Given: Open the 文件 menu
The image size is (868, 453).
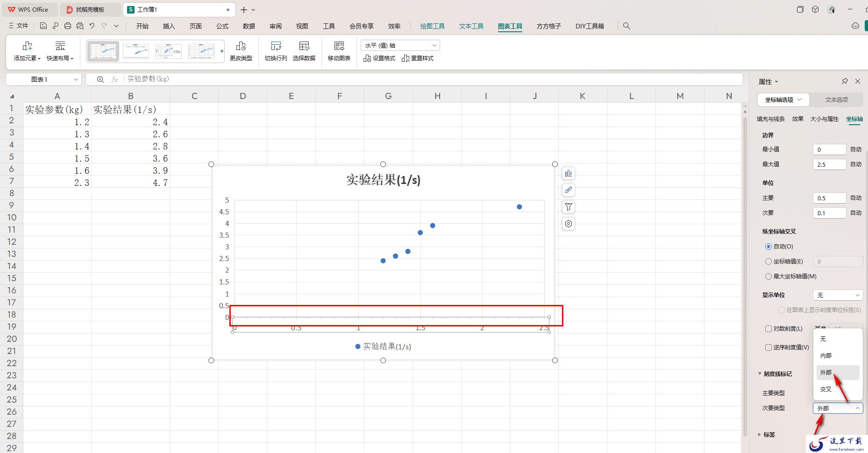Looking at the screenshot, I should point(19,26).
